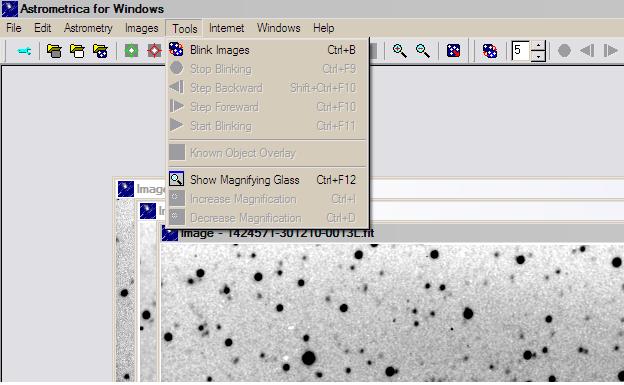Click the green astrometry data reduction icon

(x=131, y=51)
